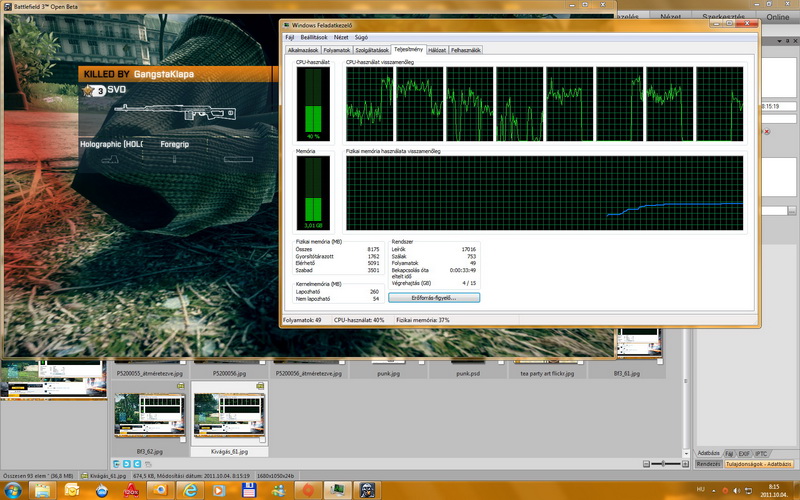The width and height of the screenshot is (800, 500).
Task: Click the rating badge on Bf3_62.jpg
Action: (x=181, y=386)
